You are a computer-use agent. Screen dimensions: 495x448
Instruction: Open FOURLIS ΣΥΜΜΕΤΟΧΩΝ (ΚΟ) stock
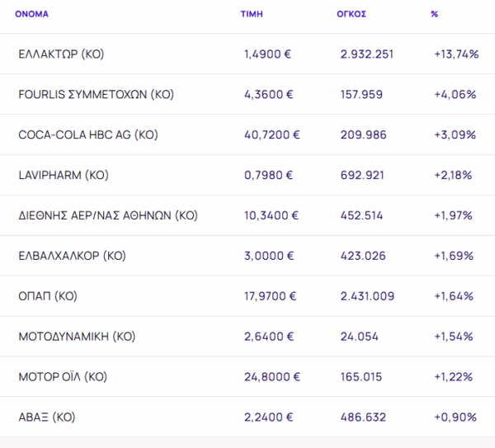pyautogui.click(x=96, y=95)
